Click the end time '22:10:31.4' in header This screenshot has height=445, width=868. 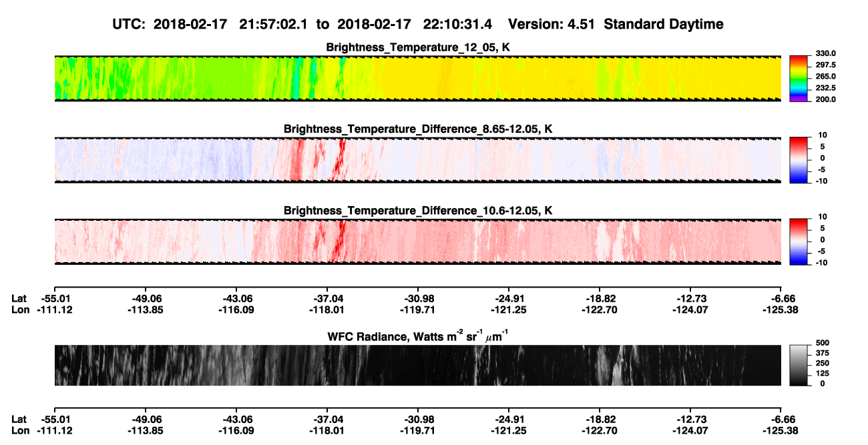458,24
